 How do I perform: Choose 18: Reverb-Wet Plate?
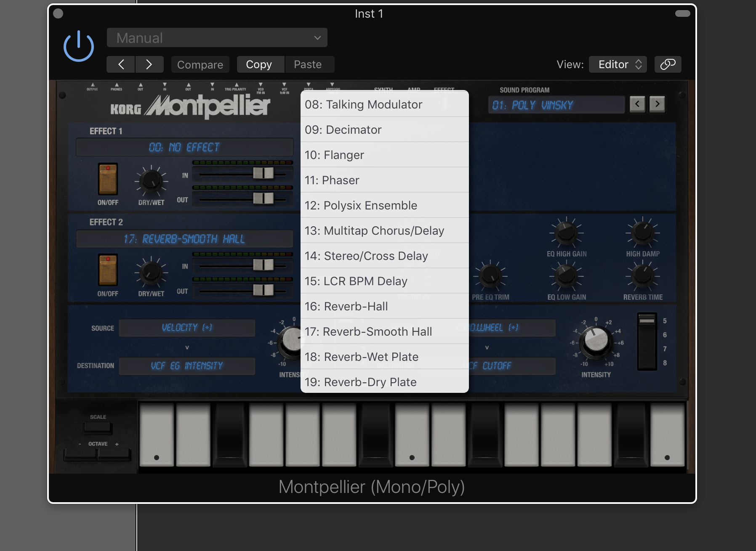pyautogui.click(x=385, y=357)
